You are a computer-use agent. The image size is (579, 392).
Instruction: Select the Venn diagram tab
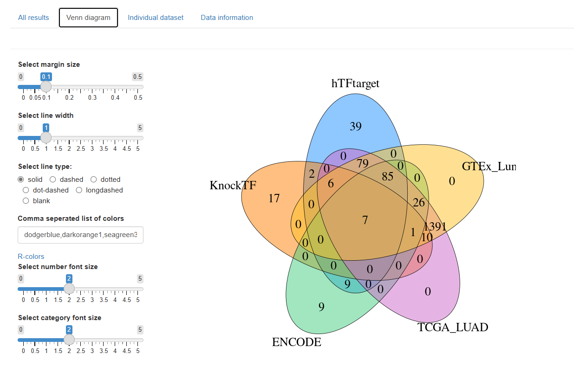(x=88, y=18)
